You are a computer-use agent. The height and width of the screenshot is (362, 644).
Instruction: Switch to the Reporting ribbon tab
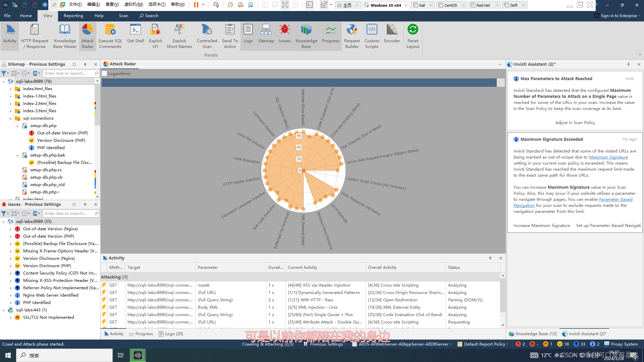73,16
